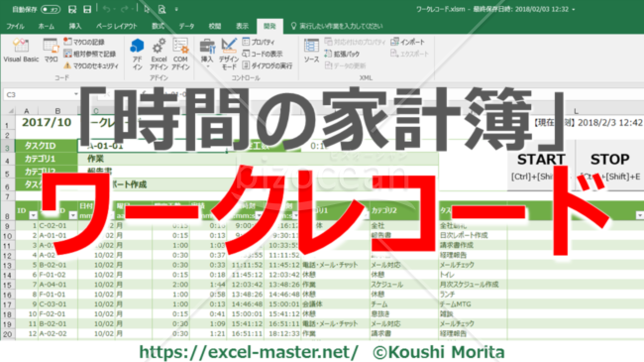Open the Visual Basic editor icon
Viewport: 644px width, 362px height.
21,51
